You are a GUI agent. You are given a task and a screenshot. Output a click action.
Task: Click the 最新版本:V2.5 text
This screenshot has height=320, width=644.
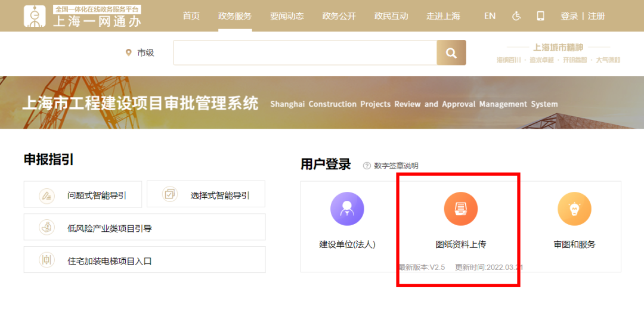(x=422, y=268)
